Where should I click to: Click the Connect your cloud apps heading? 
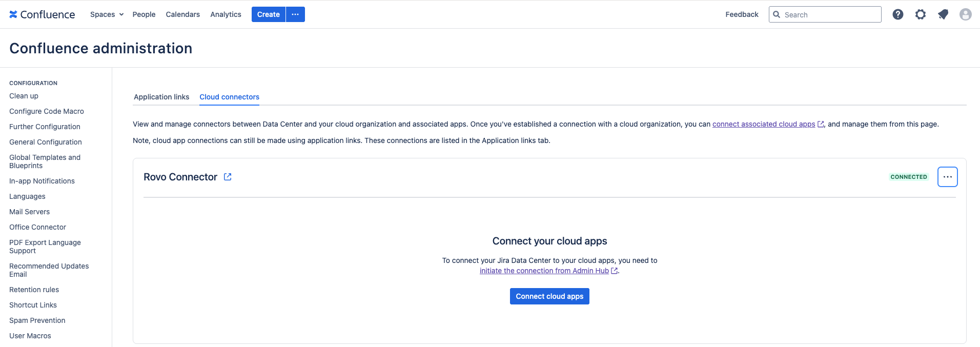point(549,241)
